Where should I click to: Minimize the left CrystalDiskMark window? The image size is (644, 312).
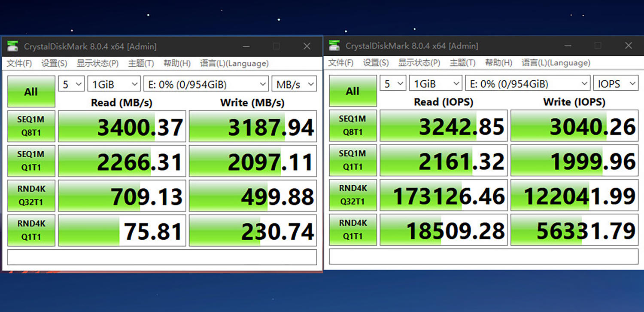click(246, 46)
